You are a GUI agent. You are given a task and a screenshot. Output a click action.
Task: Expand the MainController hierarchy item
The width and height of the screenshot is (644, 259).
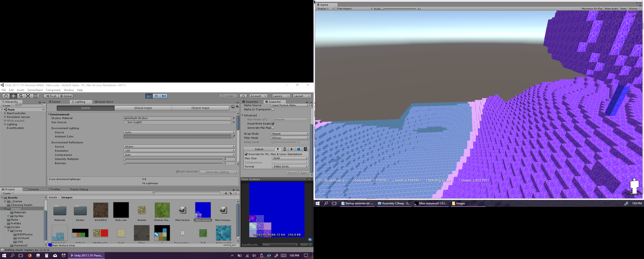5,113
